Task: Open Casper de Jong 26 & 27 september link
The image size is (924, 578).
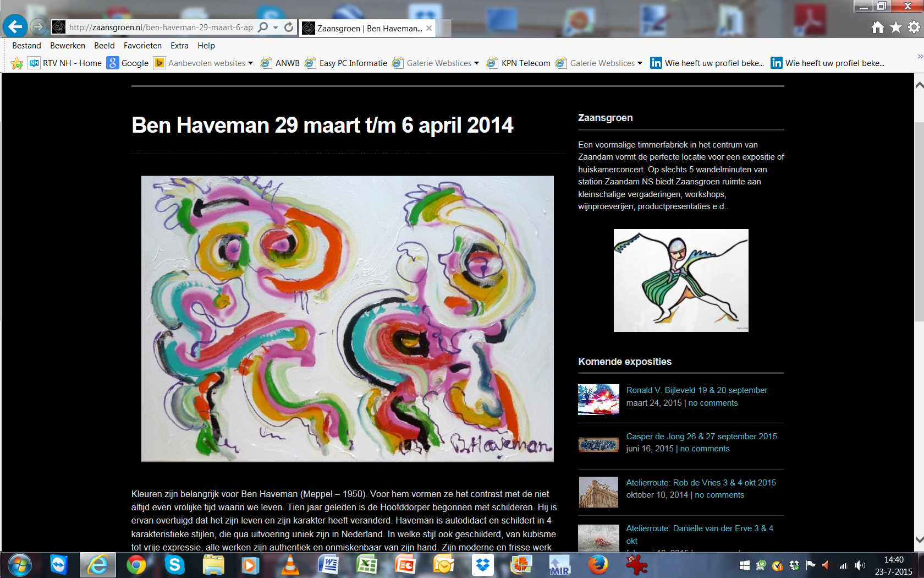Action: click(701, 437)
